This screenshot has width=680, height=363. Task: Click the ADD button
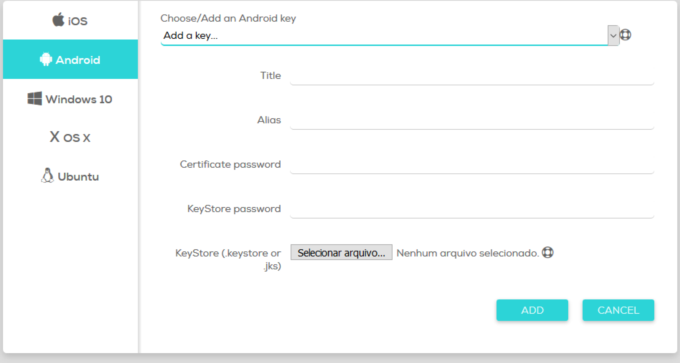tap(532, 310)
